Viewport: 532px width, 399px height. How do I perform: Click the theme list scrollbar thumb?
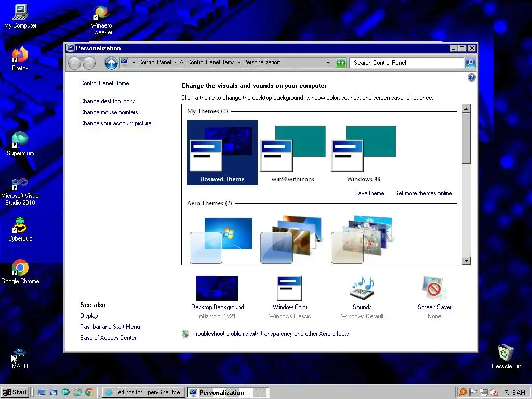(466, 138)
